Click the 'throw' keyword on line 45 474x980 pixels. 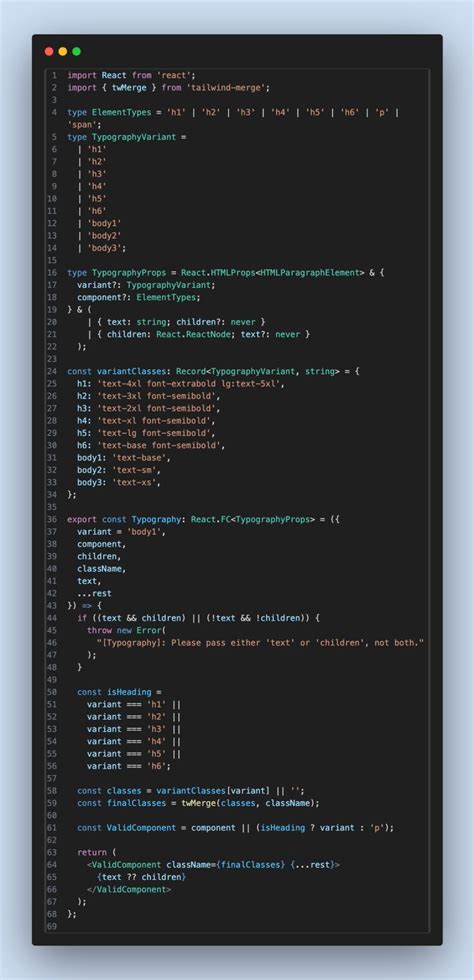(x=99, y=630)
